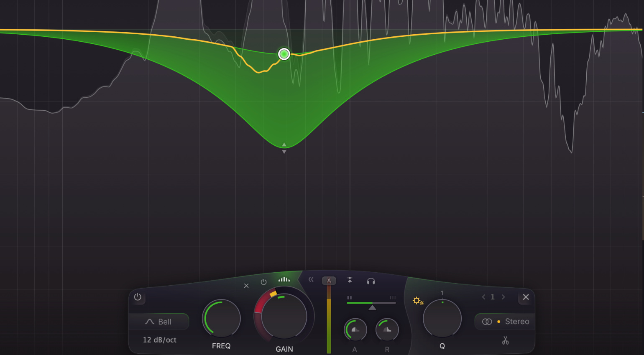The image size is (644, 355).
Task: Click the right chevron next to band number 1
Action: click(503, 297)
